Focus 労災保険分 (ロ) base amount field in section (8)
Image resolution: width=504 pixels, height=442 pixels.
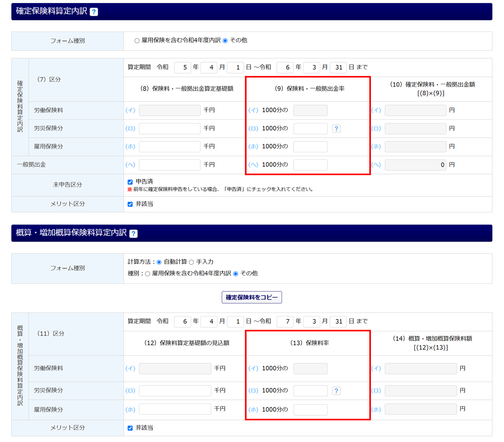click(x=170, y=129)
